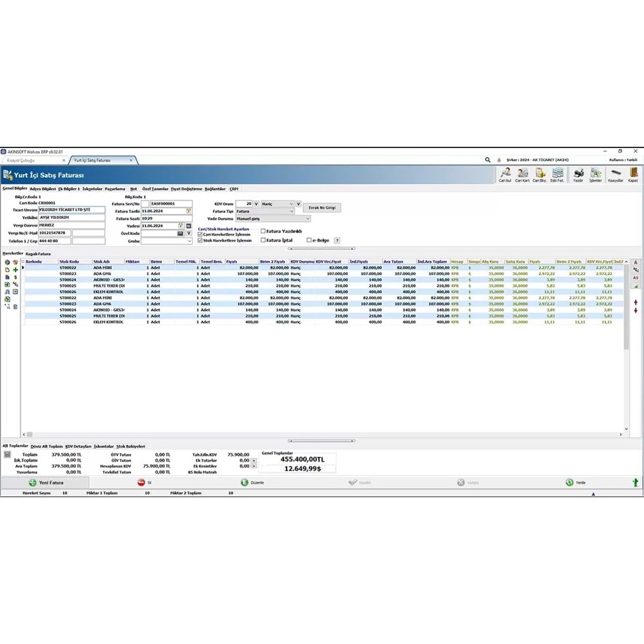Screen dimensions: 644x644
Task: Click the V button right of Hariç dropdown
Action: pyautogui.click(x=299, y=204)
